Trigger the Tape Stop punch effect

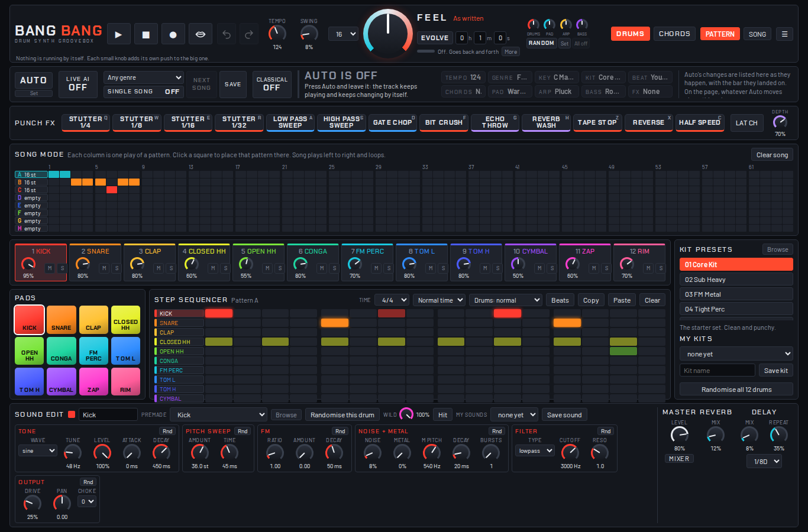(x=597, y=123)
